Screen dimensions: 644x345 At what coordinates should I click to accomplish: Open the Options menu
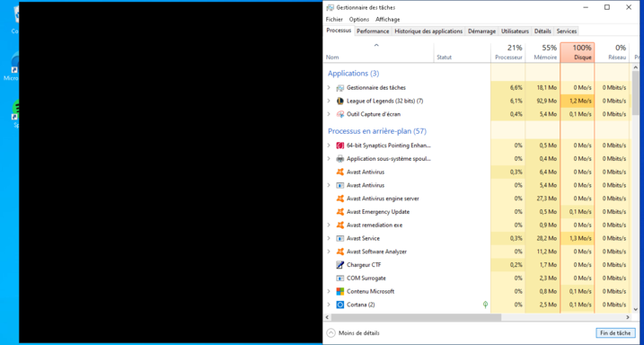point(359,19)
